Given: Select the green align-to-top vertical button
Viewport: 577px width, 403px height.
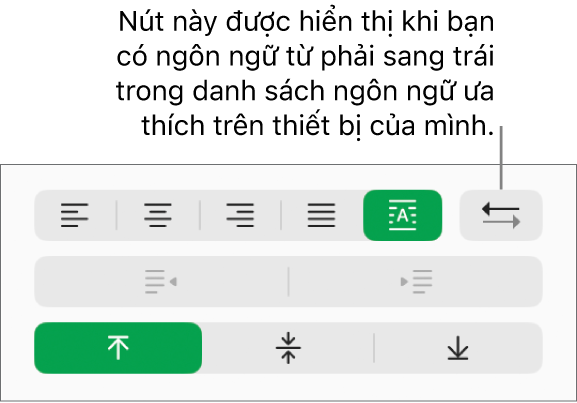Looking at the screenshot, I should [x=118, y=348].
